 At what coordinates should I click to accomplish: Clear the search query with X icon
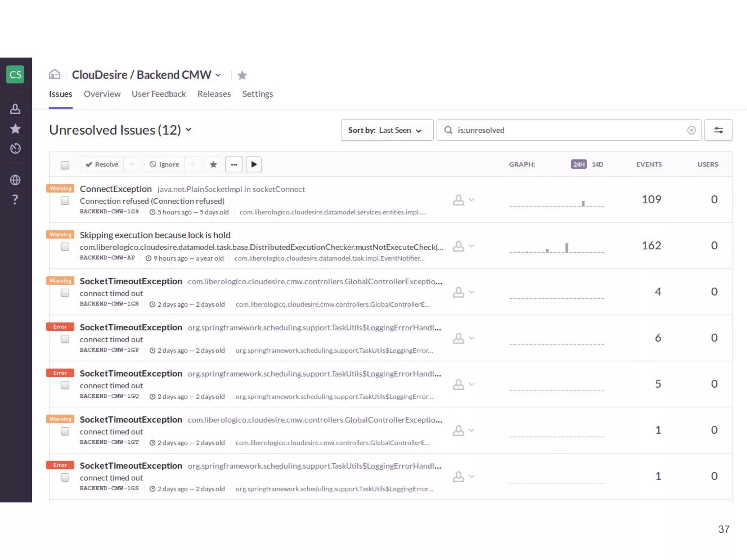(691, 131)
